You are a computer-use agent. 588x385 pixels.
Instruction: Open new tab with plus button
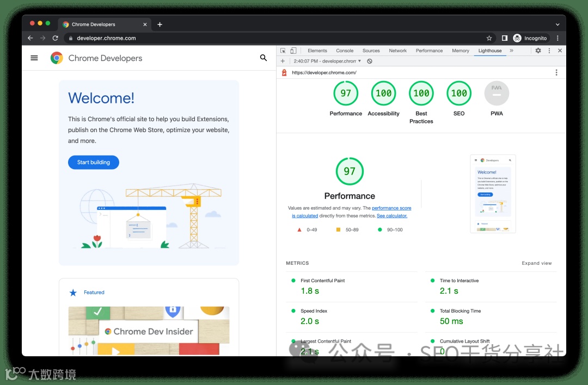tap(160, 24)
